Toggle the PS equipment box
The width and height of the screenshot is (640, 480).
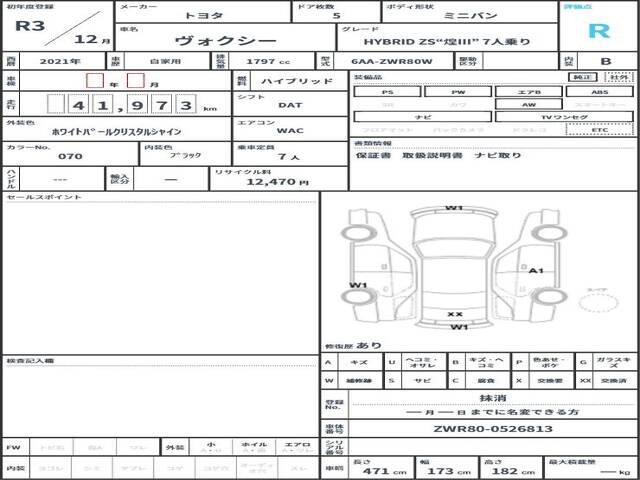click(387, 91)
